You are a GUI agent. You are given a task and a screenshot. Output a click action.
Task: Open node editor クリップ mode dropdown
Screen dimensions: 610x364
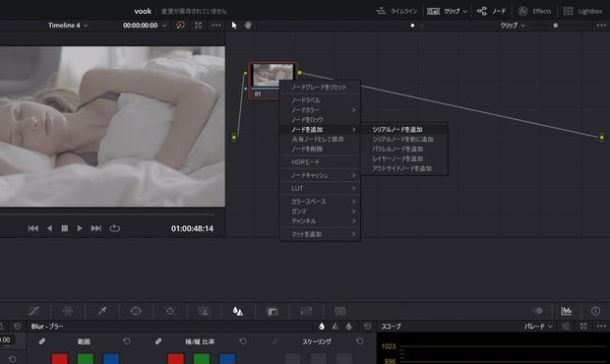[x=513, y=26]
